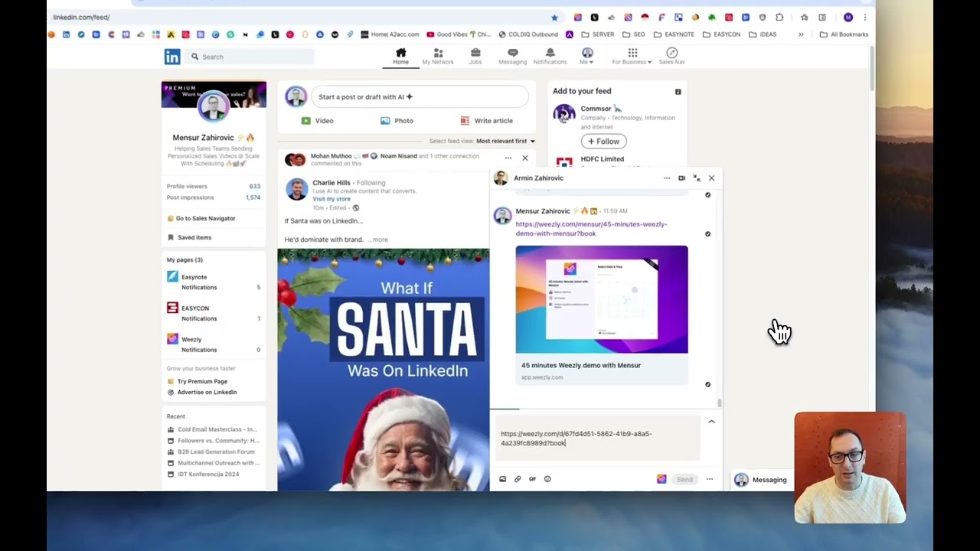Add a Video to a post
This screenshot has width=980, height=551.
click(x=317, y=121)
